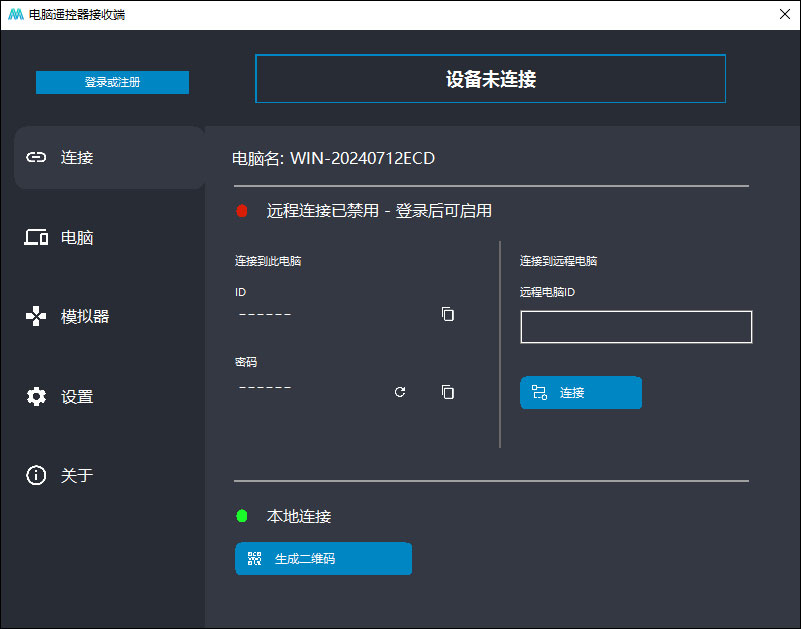This screenshot has width=801, height=629.
Task: Click inside the 远程电脑ID input box
Action: point(636,326)
